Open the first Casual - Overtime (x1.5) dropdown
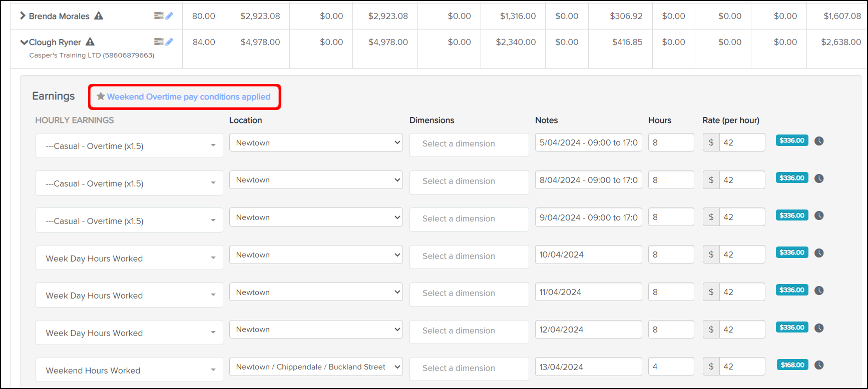 [x=129, y=146]
